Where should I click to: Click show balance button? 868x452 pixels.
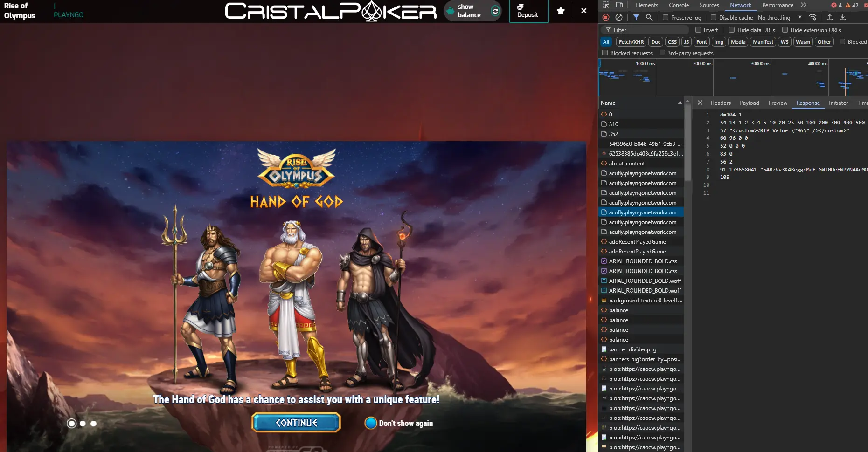(472, 11)
